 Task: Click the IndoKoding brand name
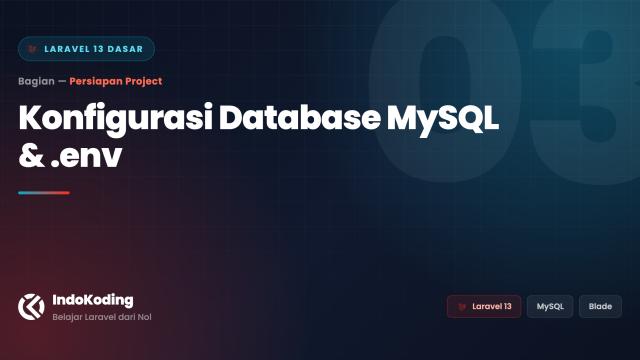[93, 300]
